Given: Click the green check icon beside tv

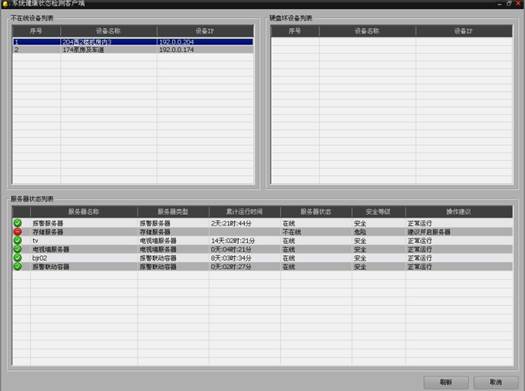Looking at the screenshot, I should coord(18,240).
